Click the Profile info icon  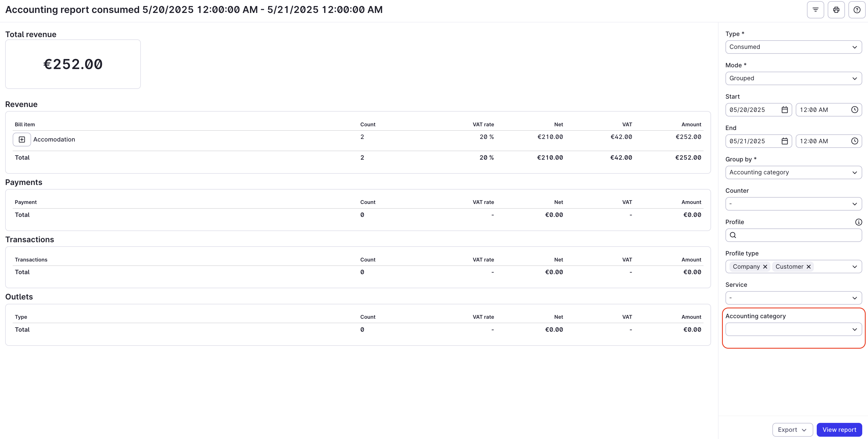click(x=858, y=222)
